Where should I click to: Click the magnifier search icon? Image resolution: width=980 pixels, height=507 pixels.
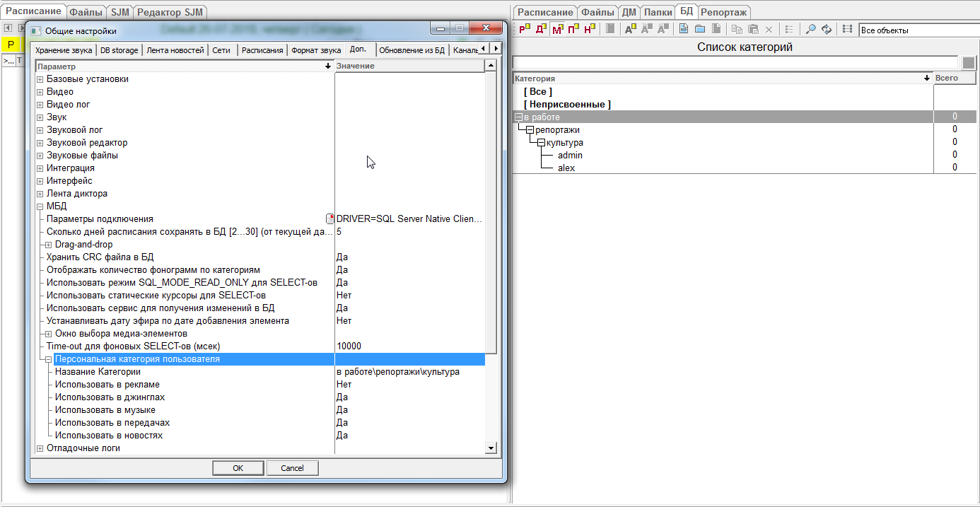click(810, 29)
